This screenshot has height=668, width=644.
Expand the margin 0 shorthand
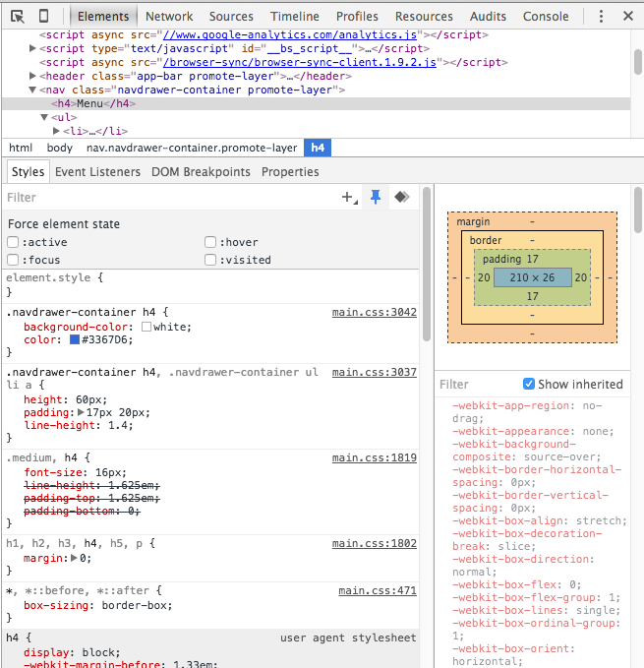click(74, 558)
